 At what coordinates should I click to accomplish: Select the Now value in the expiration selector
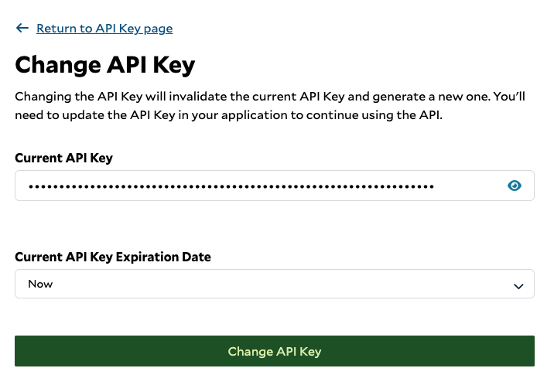click(x=40, y=284)
